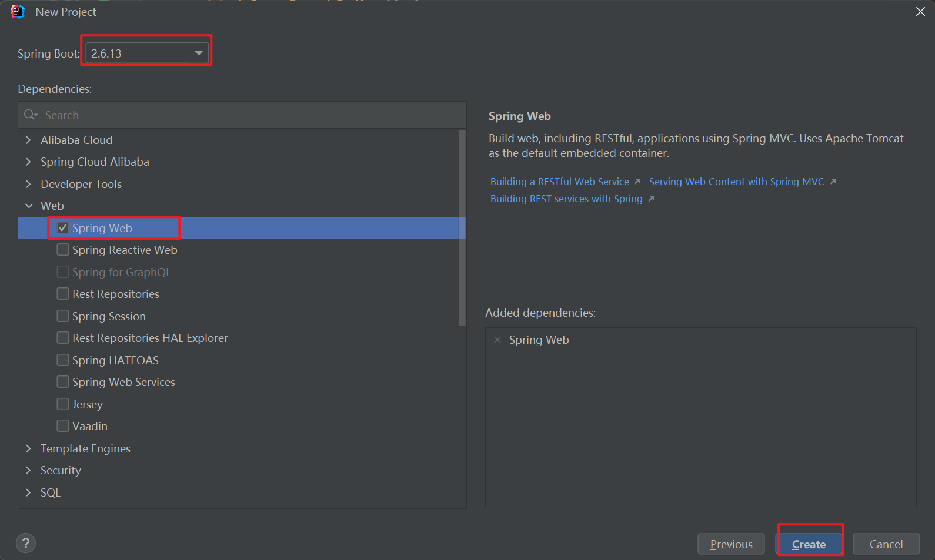Image resolution: width=935 pixels, height=560 pixels.
Task: Click the dependencies Search field
Action: click(242, 115)
